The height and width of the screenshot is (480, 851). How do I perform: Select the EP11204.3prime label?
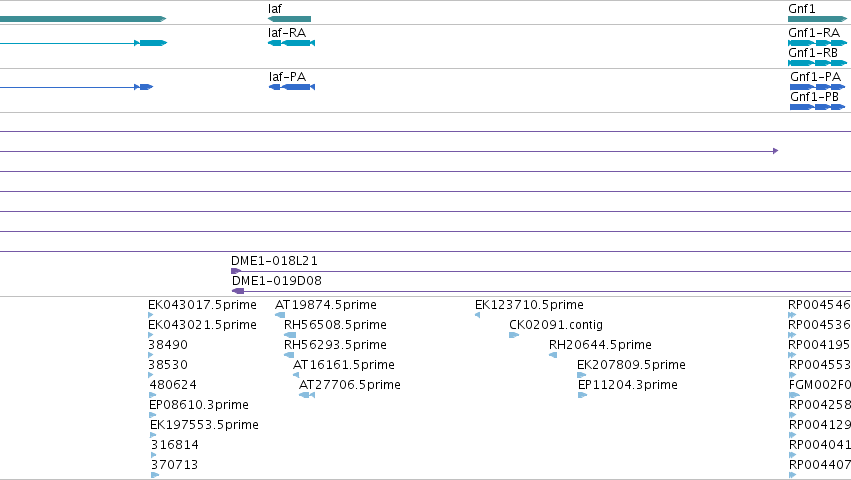click(x=628, y=385)
